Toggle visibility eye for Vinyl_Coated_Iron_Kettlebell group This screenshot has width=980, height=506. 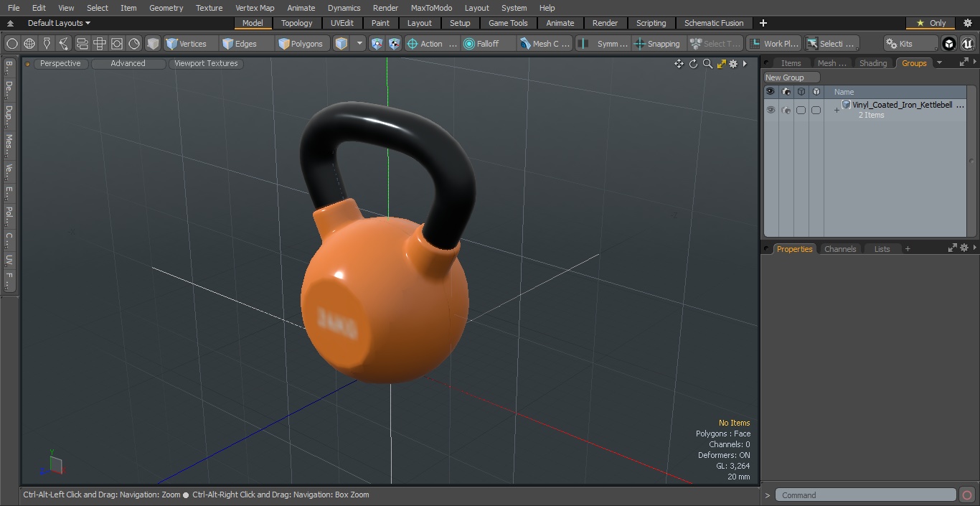point(771,110)
